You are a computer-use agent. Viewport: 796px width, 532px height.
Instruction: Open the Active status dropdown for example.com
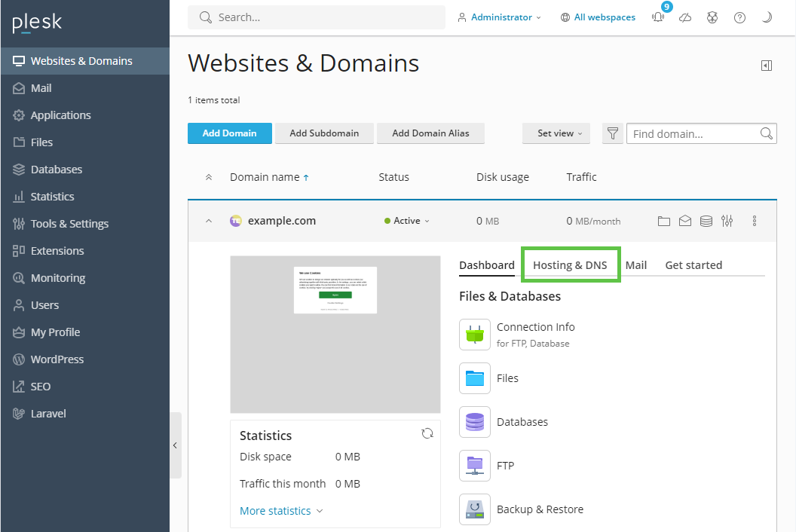[x=407, y=221]
